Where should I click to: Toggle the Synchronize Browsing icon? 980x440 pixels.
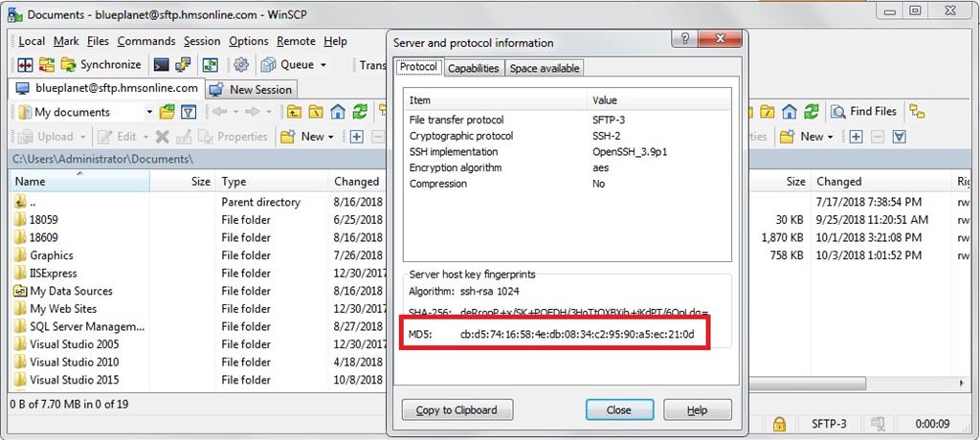click(210, 64)
